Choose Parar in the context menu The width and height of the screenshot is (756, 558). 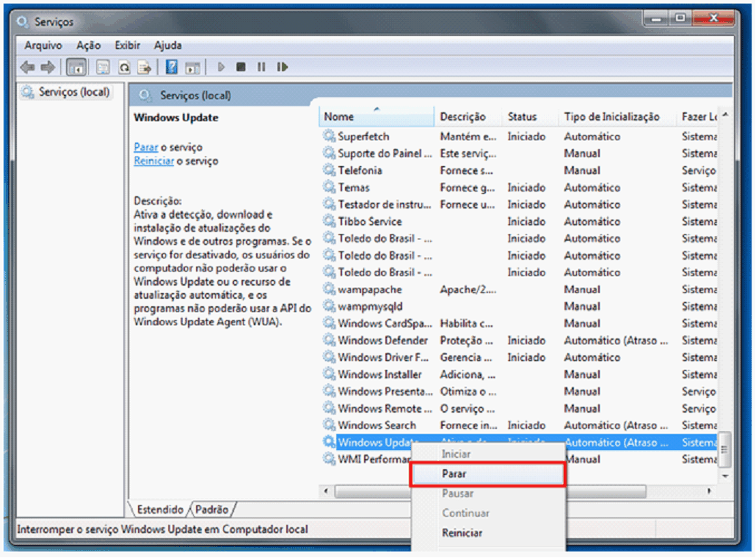pyautogui.click(x=454, y=474)
